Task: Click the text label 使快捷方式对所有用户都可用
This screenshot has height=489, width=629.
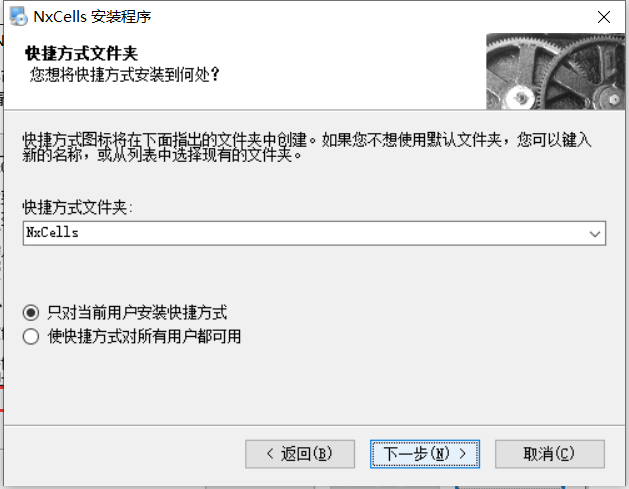Action: click(x=144, y=336)
